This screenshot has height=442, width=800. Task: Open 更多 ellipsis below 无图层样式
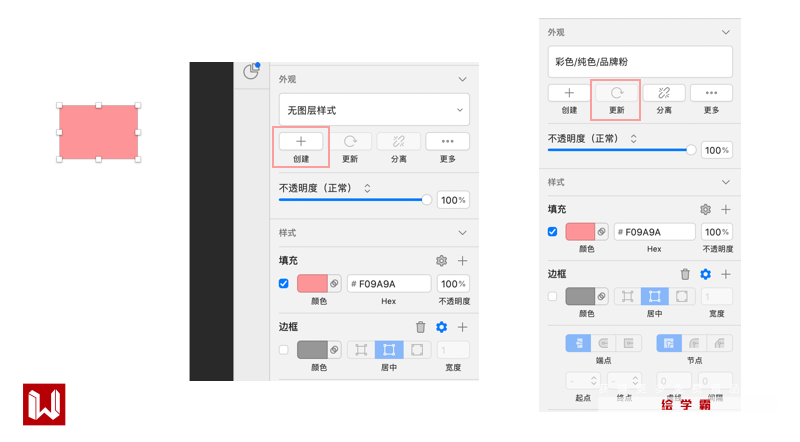[x=447, y=141]
